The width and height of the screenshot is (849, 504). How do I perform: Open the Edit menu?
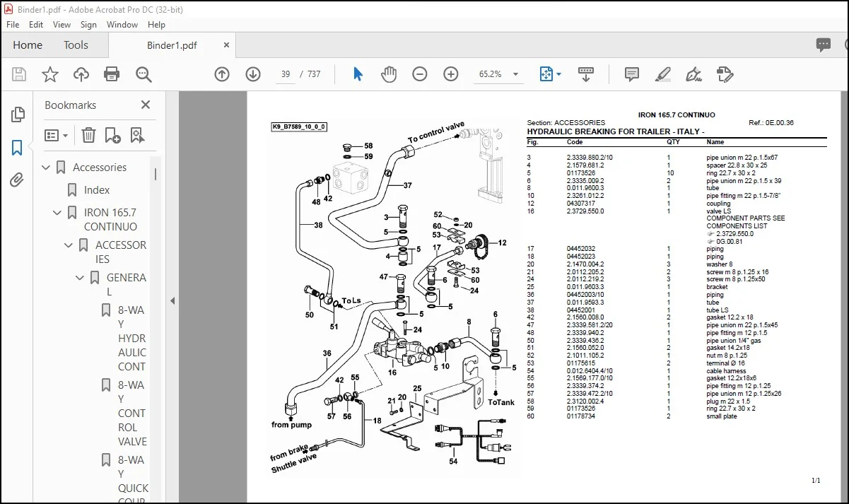point(36,24)
